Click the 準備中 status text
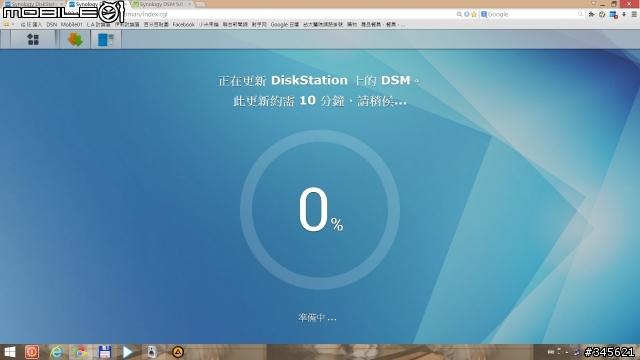This screenshot has height=360, width=640. 317,318
